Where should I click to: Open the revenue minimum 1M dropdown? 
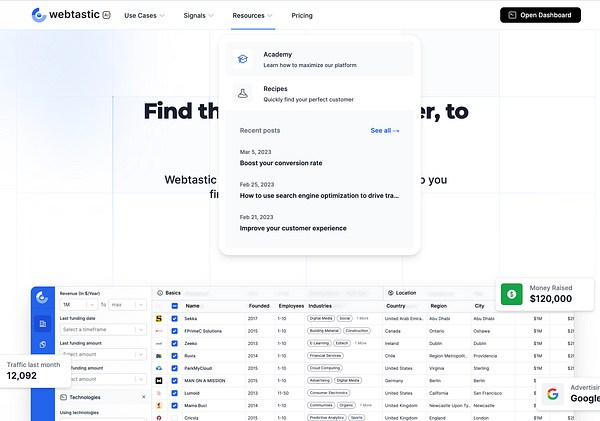coord(79,305)
